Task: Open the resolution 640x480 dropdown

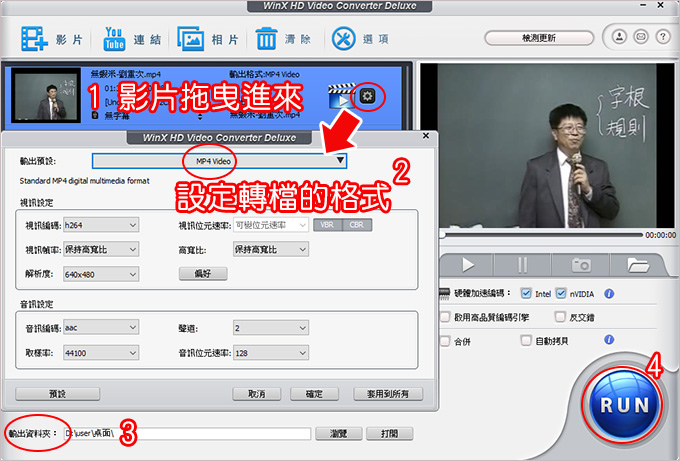Action: click(x=101, y=274)
